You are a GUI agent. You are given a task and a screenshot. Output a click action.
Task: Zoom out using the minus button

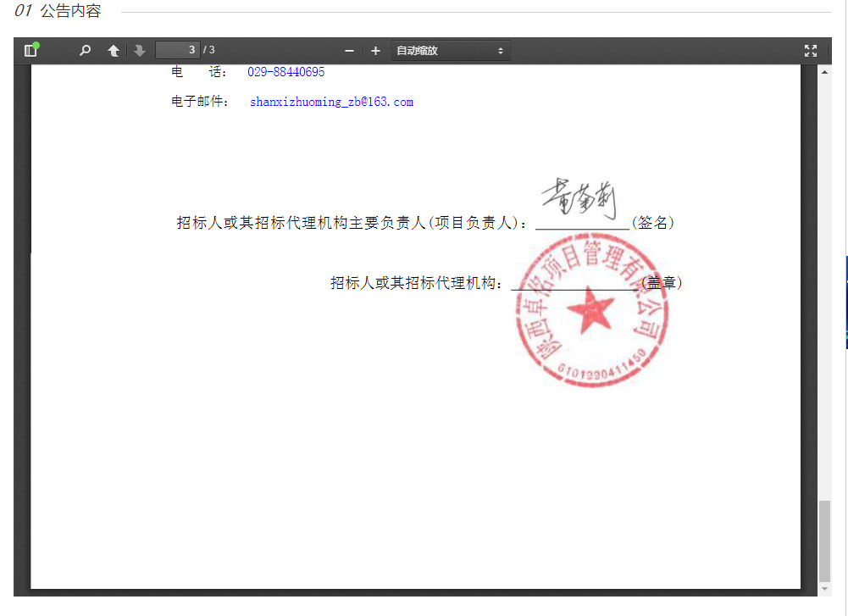click(349, 51)
